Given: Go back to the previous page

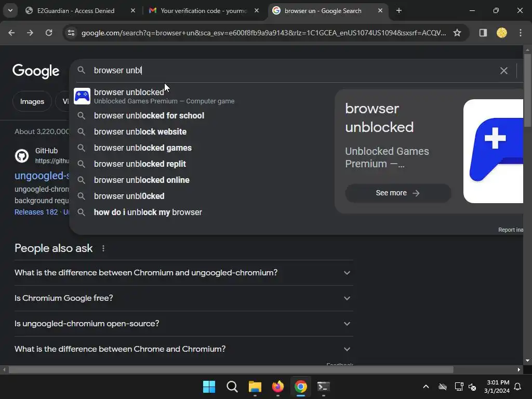Looking at the screenshot, I should [11, 33].
